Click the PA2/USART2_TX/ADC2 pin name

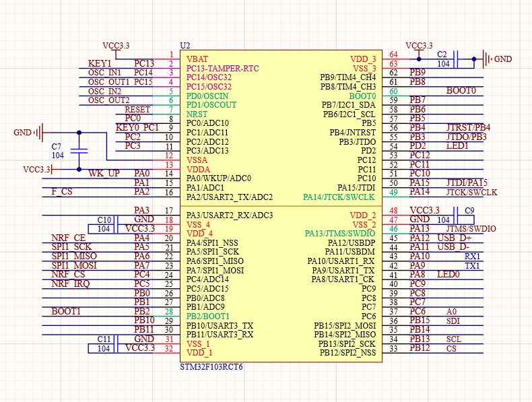(x=230, y=197)
